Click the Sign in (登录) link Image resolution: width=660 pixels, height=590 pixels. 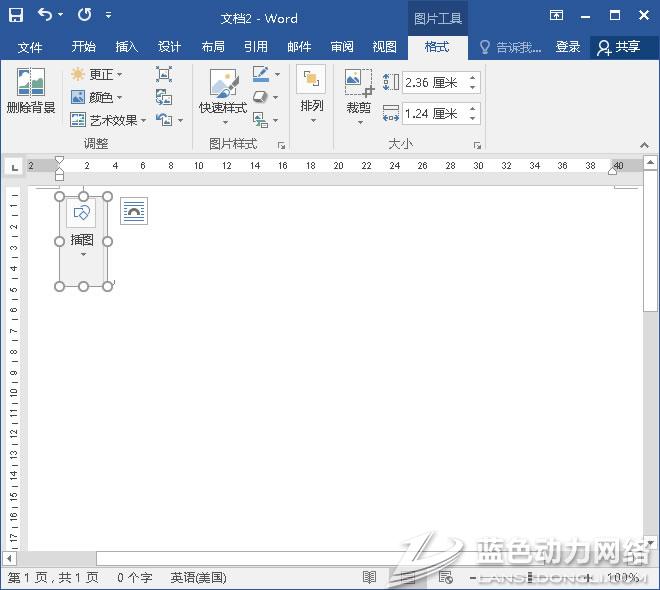tap(568, 47)
